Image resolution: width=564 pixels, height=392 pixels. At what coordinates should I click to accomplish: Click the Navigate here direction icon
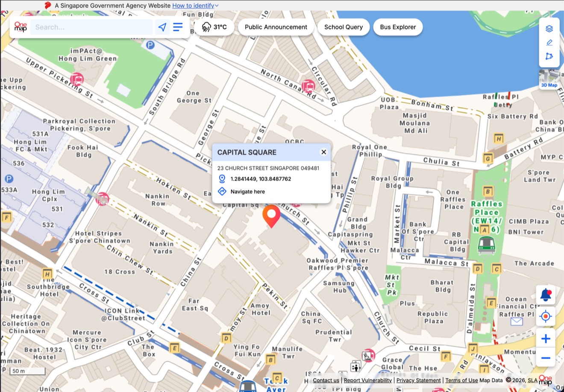click(x=222, y=191)
